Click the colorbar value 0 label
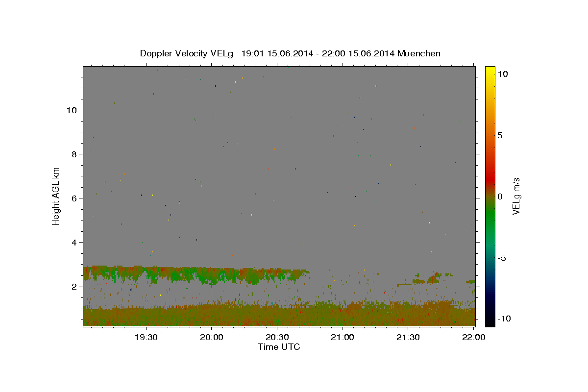The height and width of the screenshot is (392, 588). point(500,196)
